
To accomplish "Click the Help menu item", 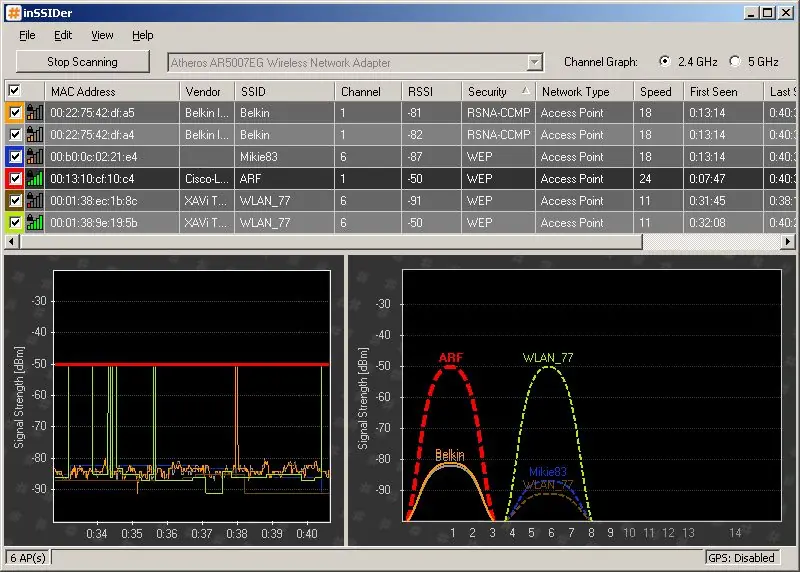I will click(142, 35).
